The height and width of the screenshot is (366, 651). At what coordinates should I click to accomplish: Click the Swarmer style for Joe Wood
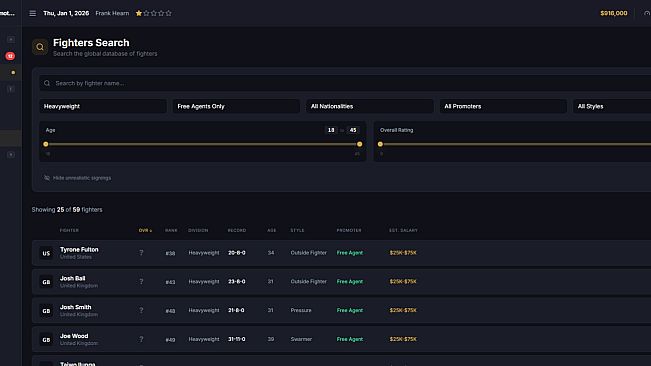tap(301, 339)
